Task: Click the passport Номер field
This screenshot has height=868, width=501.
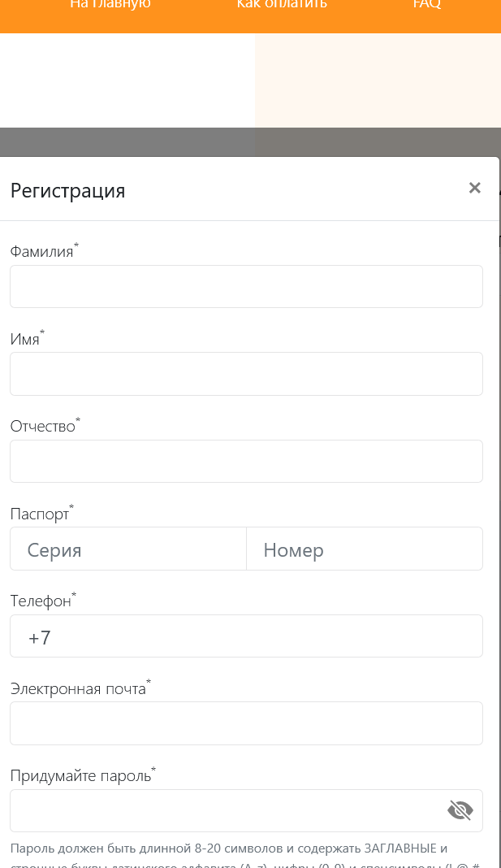Action: (x=365, y=549)
